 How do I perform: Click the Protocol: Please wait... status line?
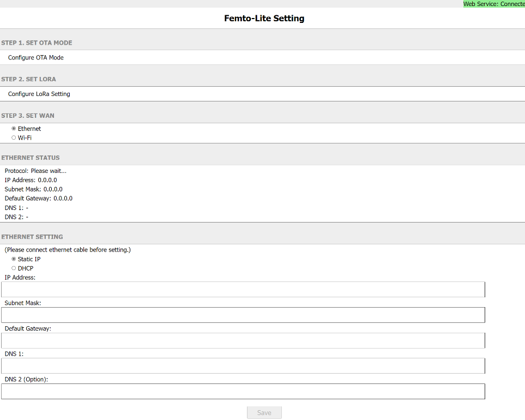pyautogui.click(x=35, y=171)
